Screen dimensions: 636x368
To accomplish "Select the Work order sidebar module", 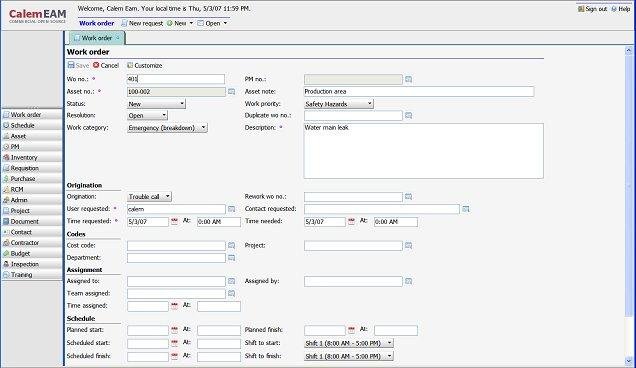I will coord(32,115).
